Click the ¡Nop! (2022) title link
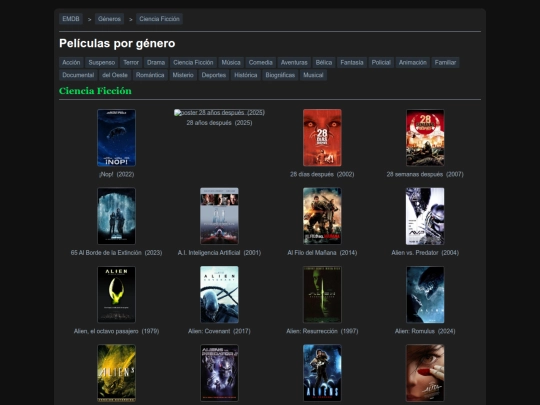The width and height of the screenshot is (540, 405). 116,174
